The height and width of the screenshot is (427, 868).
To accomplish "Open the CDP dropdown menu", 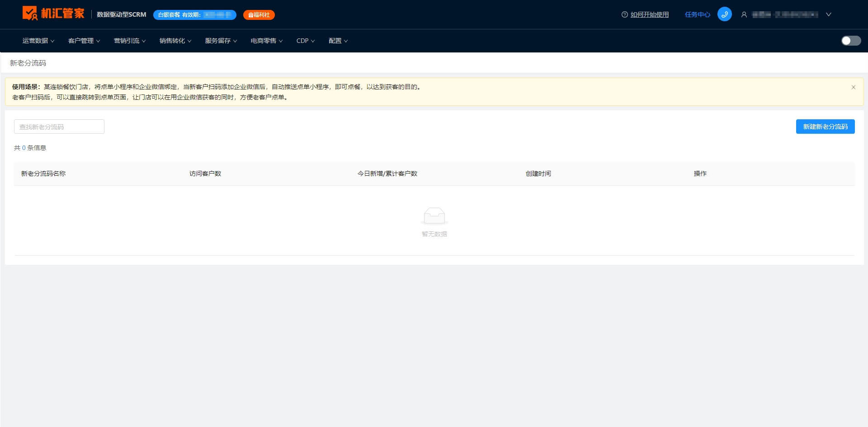I will click(x=306, y=41).
